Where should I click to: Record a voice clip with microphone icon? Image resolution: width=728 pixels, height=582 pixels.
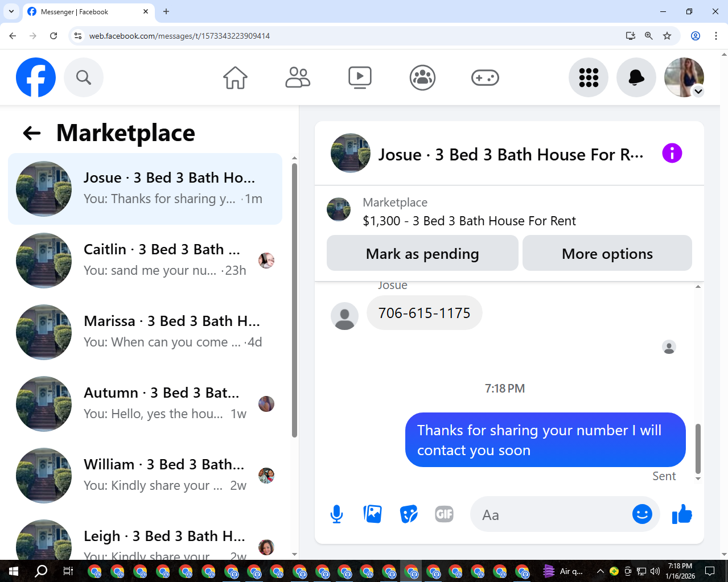(x=336, y=514)
